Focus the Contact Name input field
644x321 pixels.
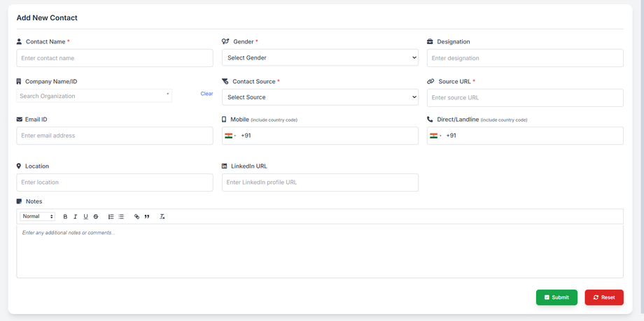[115, 58]
